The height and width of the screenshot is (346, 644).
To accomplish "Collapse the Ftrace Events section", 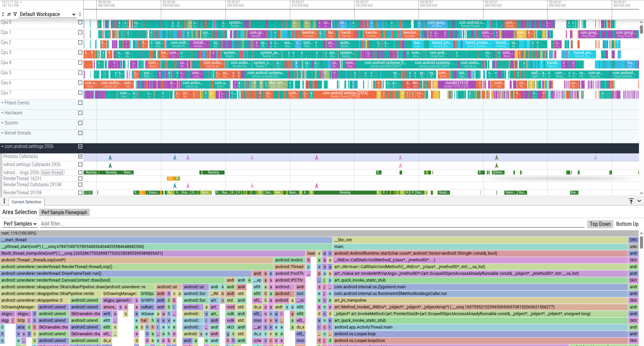I will click(x=3, y=103).
